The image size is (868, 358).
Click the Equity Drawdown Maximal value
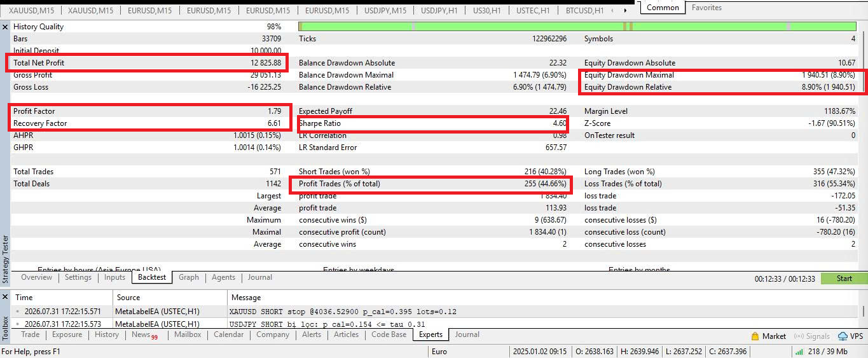pos(829,75)
